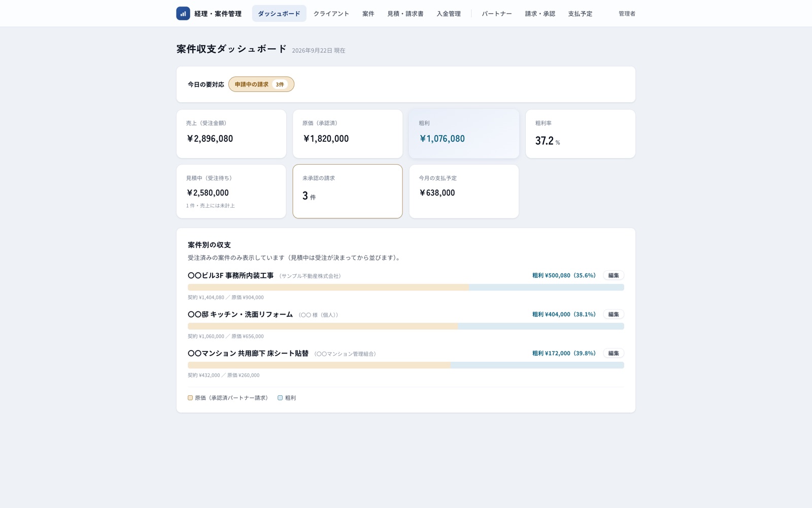Click the 今月の支払予定 card
The image size is (812, 508).
point(464,192)
